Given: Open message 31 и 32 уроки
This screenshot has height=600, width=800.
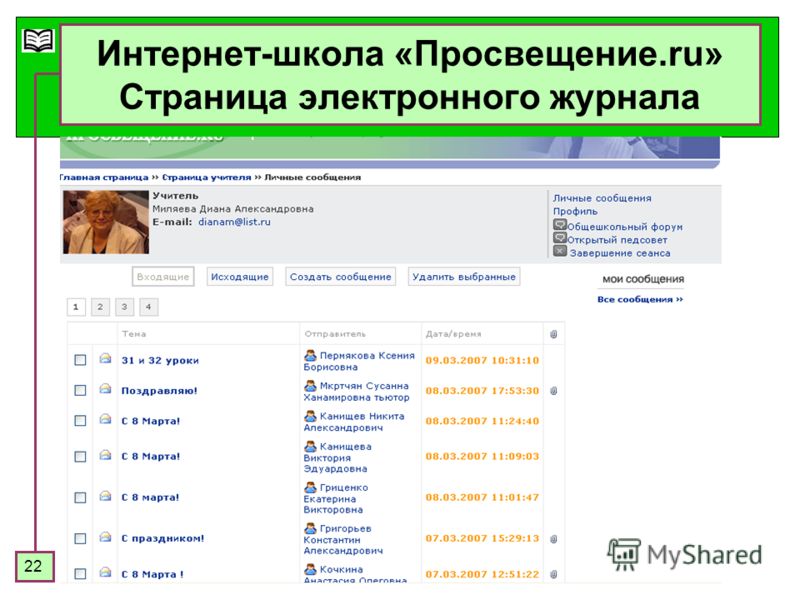Looking at the screenshot, I should (x=160, y=360).
